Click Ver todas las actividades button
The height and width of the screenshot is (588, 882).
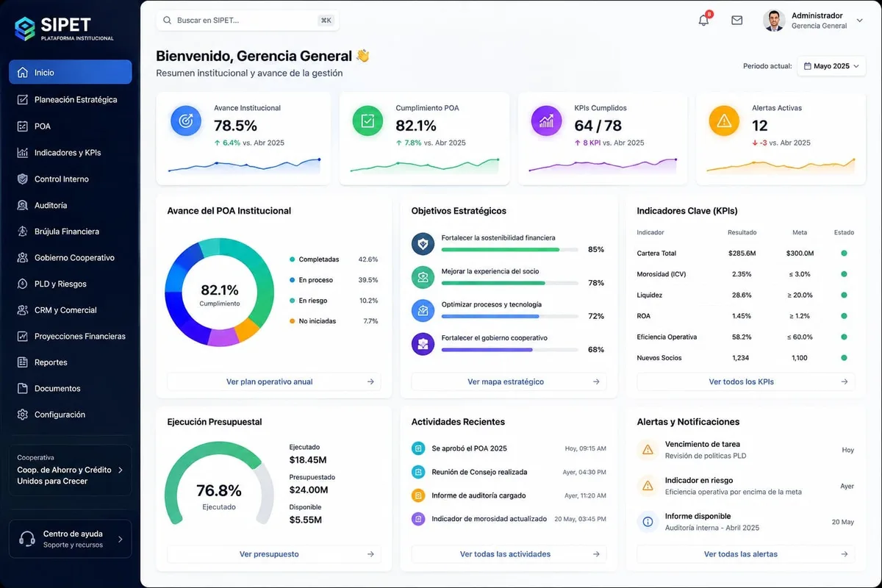pyautogui.click(x=509, y=554)
